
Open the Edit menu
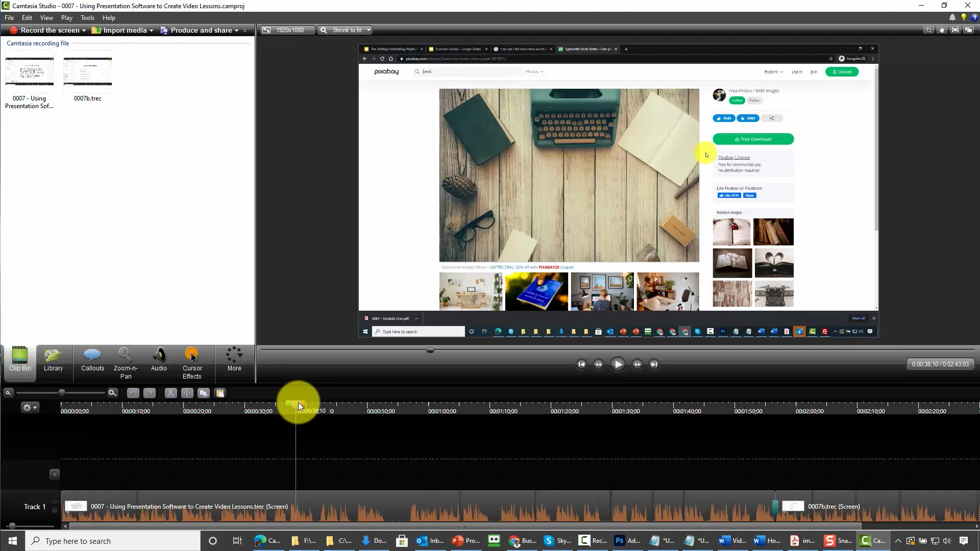click(27, 17)
